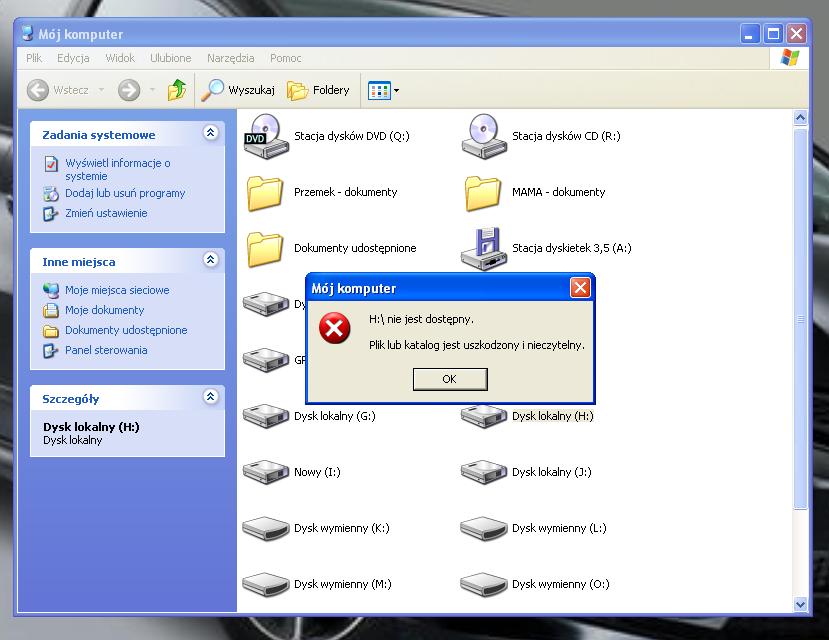This screenshot has height=640, width=829.
Task: Open Moje miejsca sieciowe link
Action: (x=117, y=290)
